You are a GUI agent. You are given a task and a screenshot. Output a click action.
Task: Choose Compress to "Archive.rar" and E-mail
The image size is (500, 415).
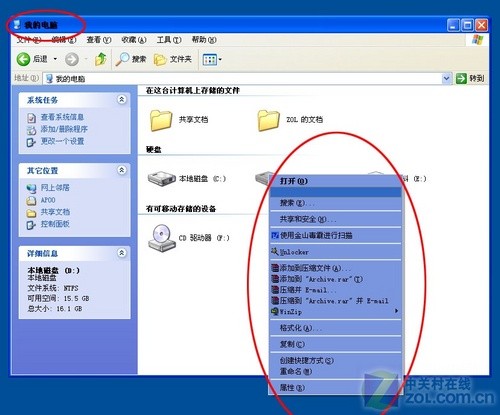tap(336, 301)
